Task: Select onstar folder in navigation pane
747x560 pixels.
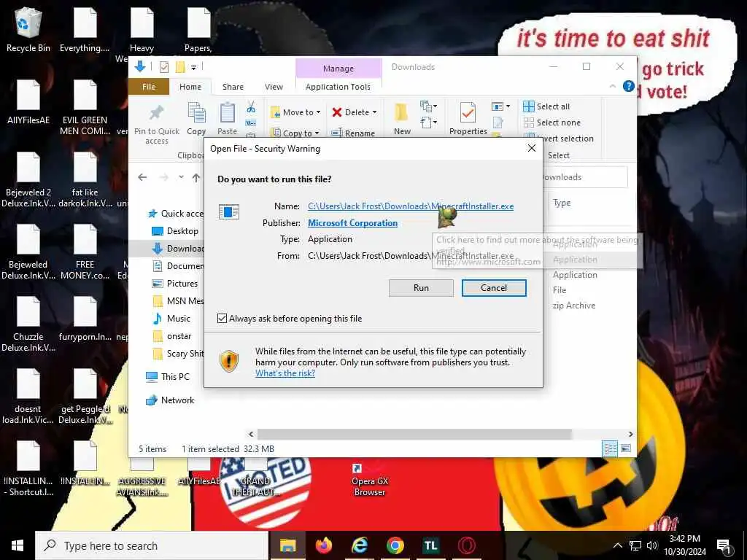Action: (x=174, y=336)
